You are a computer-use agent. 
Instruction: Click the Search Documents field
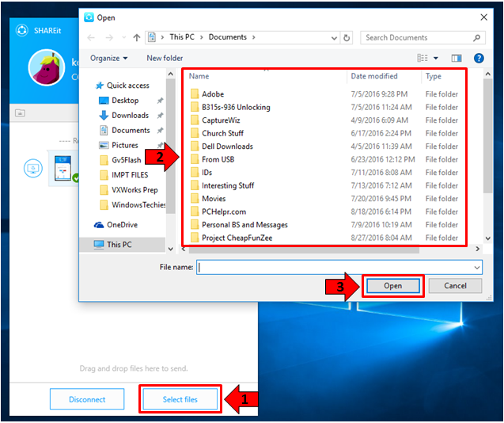pyautogui.click(x=417, y=37)
